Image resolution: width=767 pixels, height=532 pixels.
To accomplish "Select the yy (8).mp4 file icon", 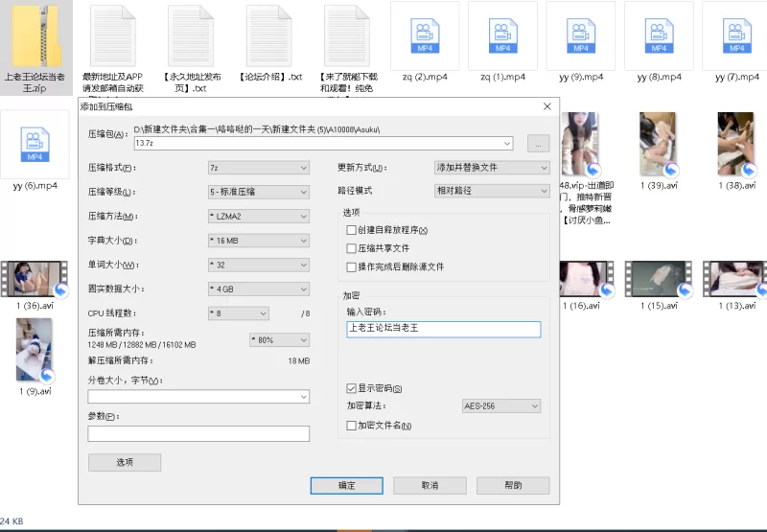I will coord(659,36).
